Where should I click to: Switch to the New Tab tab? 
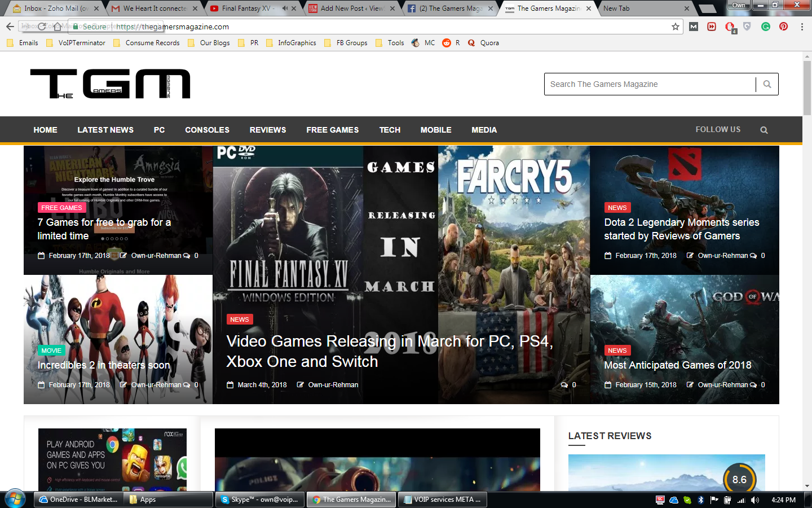pyautogui.click(x=646, y=8)
